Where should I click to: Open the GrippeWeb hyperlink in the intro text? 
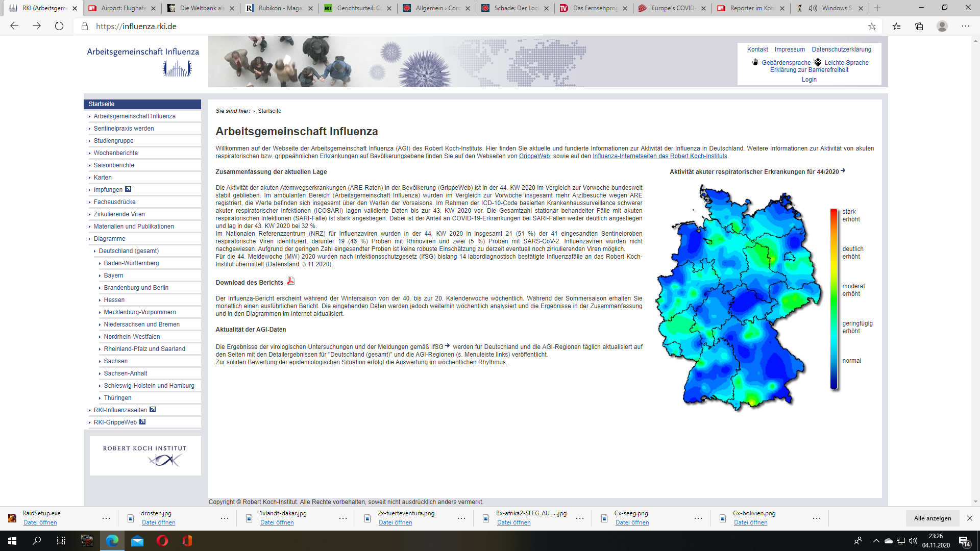534,156
